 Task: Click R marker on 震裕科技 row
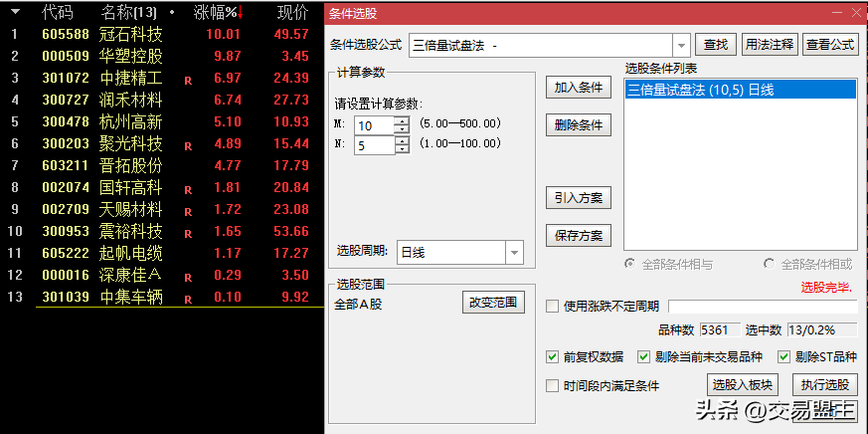(188, 233)
